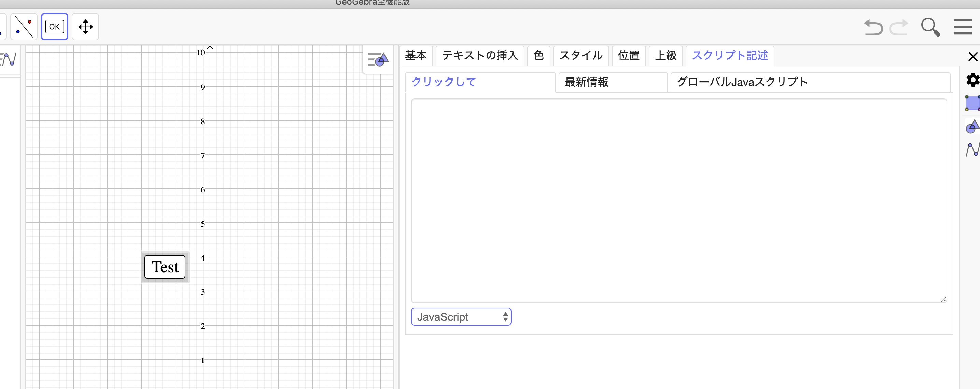Open search with the magnifier icon
The image size is (980, 389).
click(x=930, y=27)
